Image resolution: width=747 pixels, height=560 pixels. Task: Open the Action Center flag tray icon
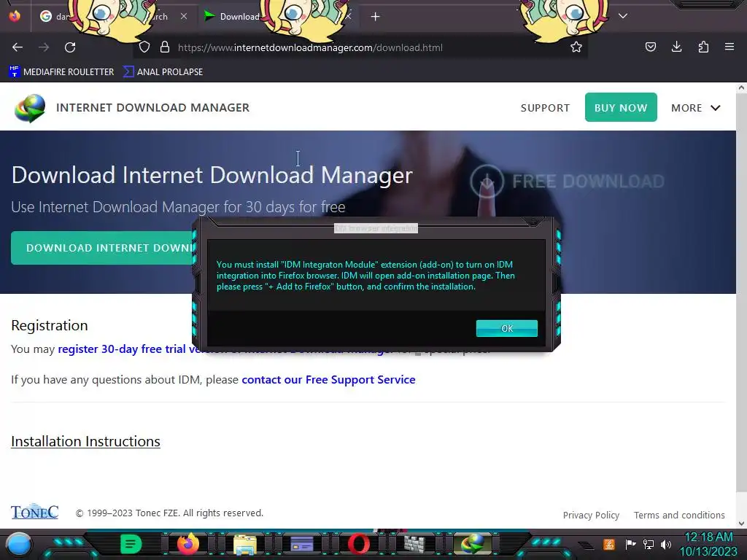[630, 544]
